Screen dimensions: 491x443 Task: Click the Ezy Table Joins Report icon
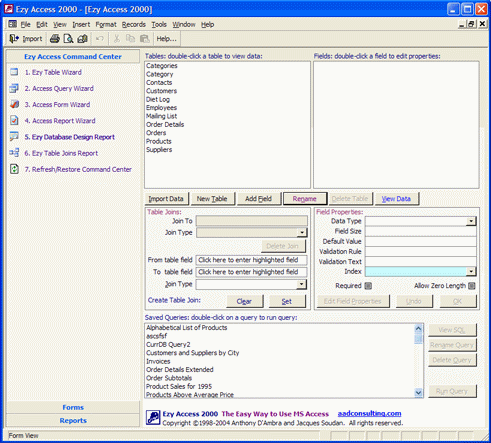14,153
